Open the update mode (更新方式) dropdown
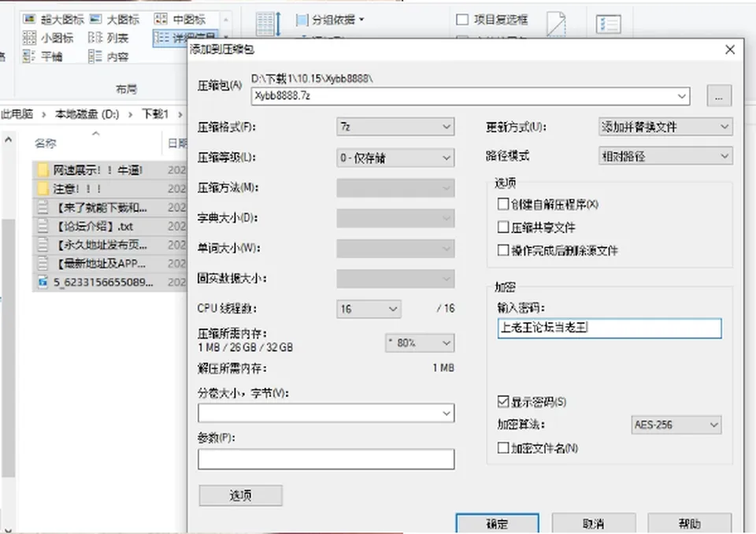Viewport: 756px width, 534px height. [665, 127]
